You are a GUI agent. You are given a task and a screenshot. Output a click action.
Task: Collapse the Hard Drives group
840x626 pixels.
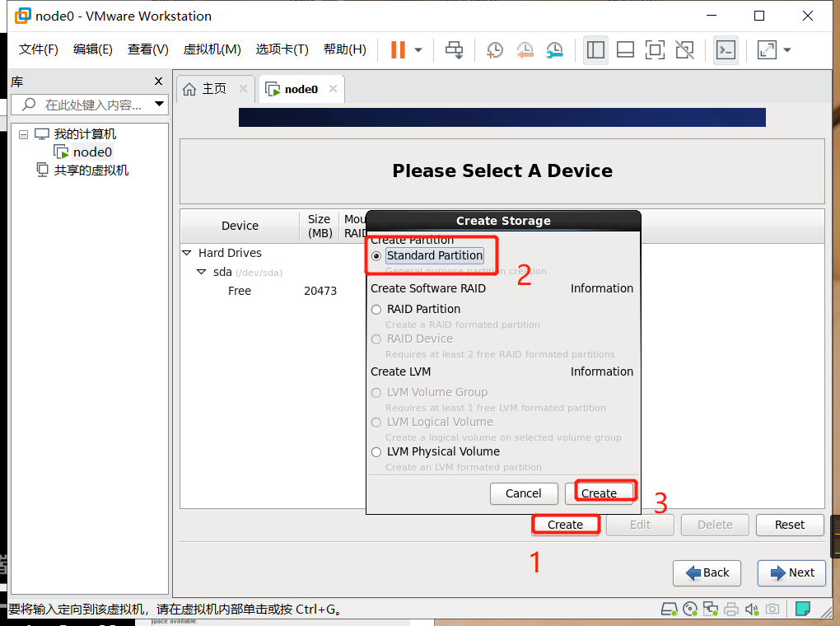point(186,252)
